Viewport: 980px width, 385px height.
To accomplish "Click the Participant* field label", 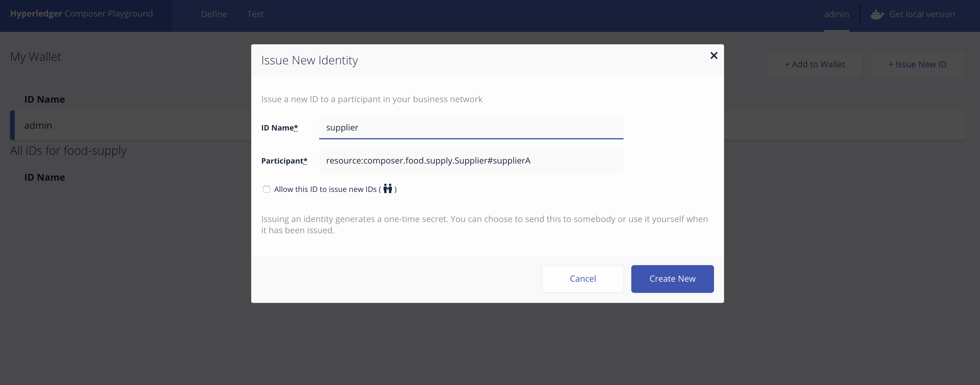I will pyautogui.click(x=284, y=161).
